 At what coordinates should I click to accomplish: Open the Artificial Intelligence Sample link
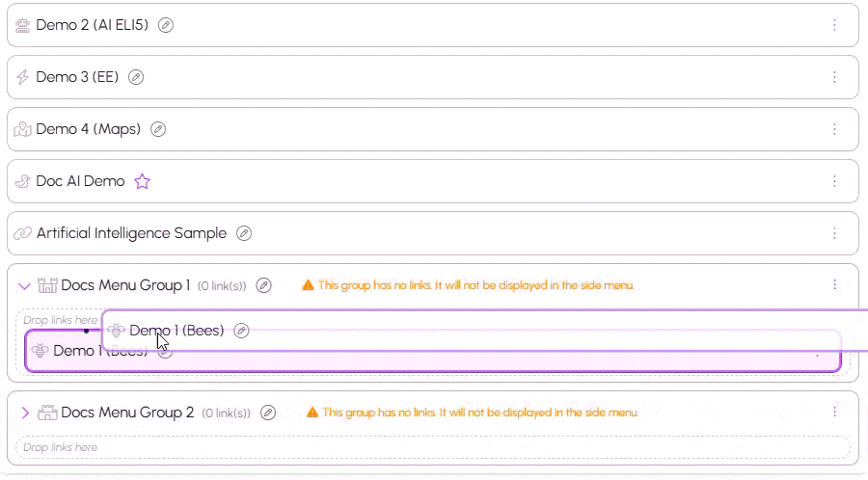pos(131,233)
